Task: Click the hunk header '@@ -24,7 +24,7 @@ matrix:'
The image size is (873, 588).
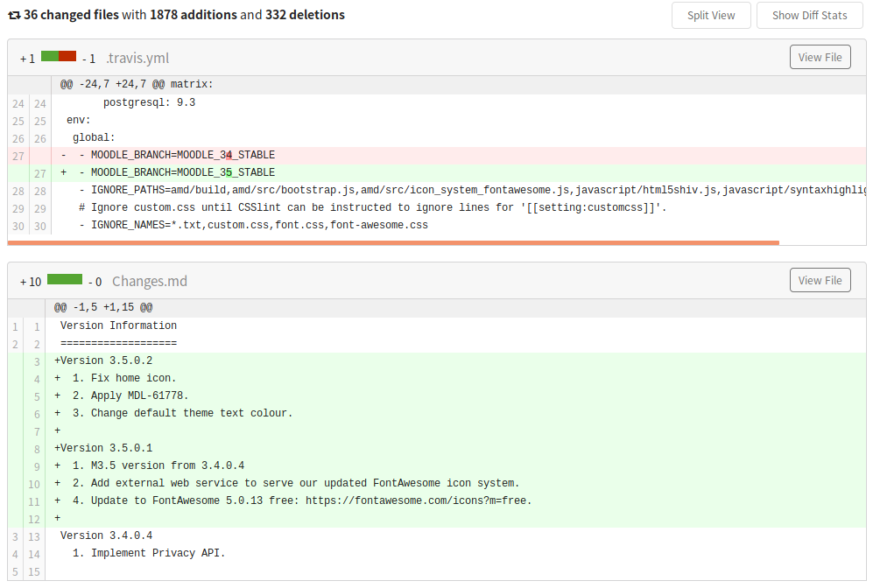Action: tap(137, 85)
